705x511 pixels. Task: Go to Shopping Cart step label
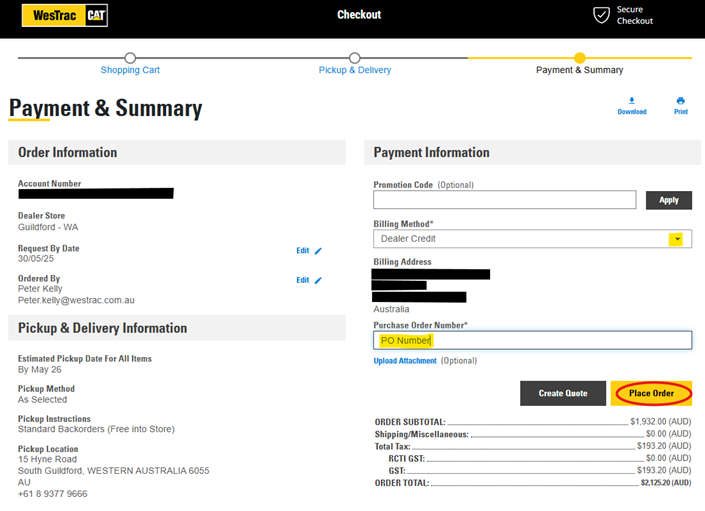click(130, 70)
